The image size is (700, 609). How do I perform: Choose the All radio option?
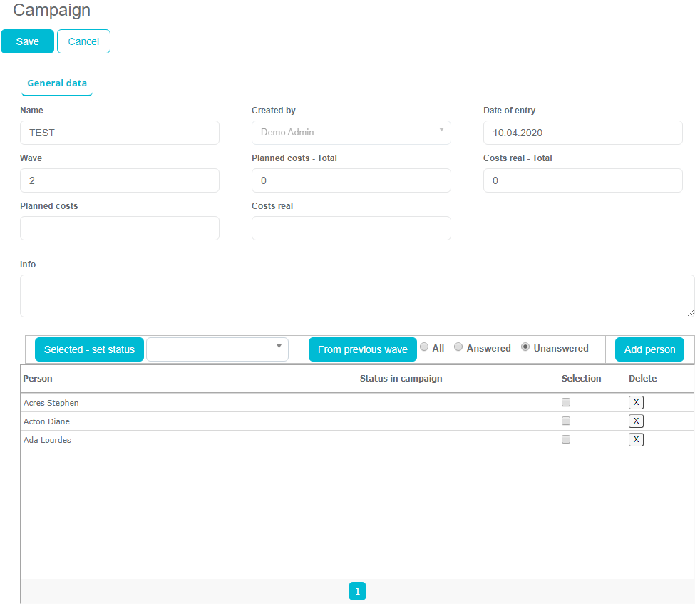[424, 347]
